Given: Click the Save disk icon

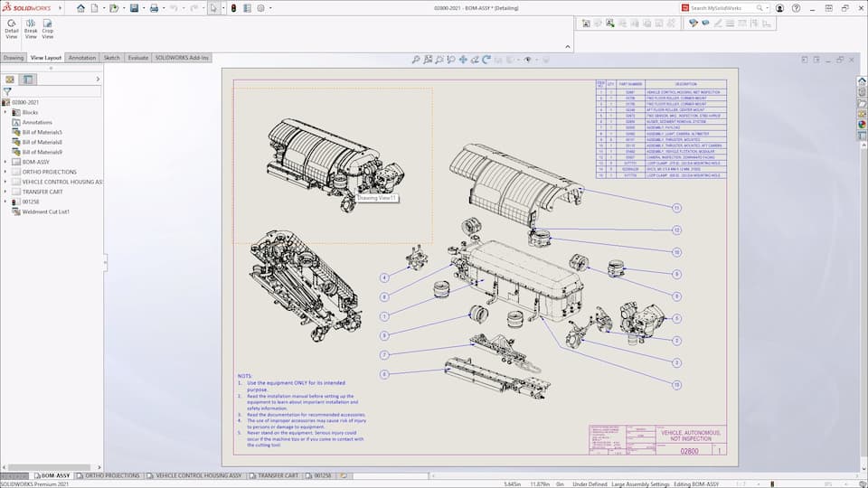Looking at the screenshot, I should [134, 8].
